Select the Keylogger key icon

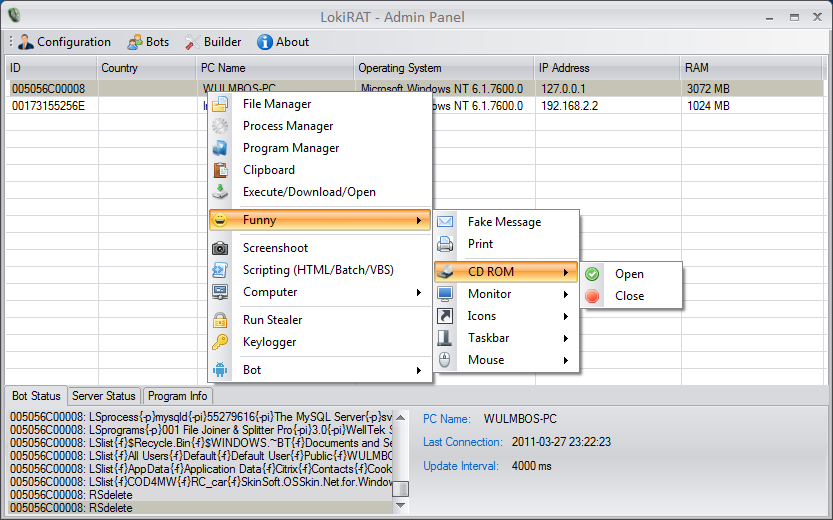click(x=220, y=342)
